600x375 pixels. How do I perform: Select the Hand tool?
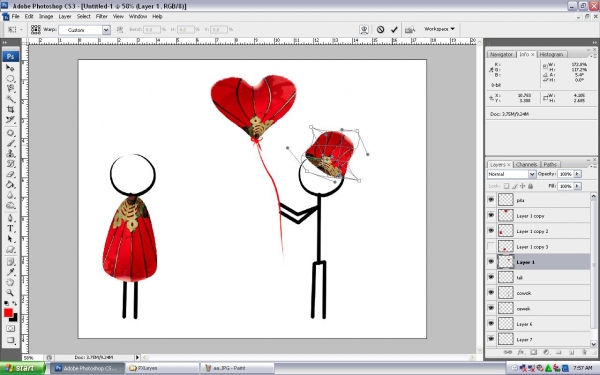[x=10, y=282]
